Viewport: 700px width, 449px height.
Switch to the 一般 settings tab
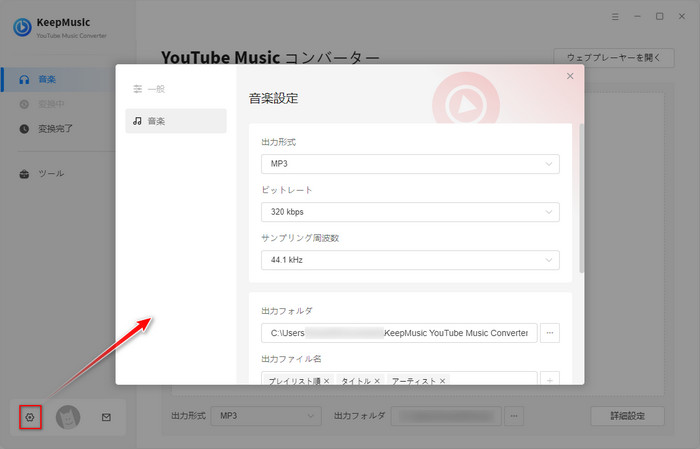point(176,89)
